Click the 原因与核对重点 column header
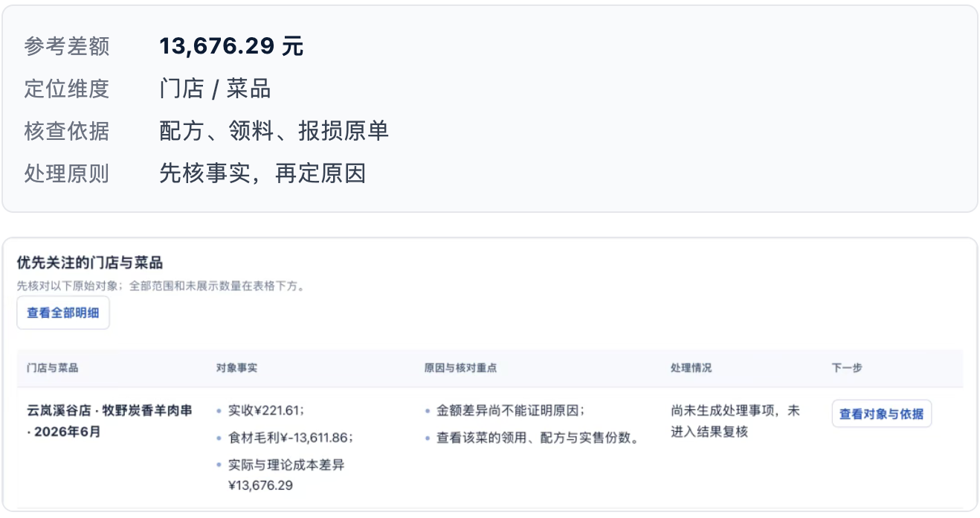980x518 pixels. (x=460, y=368)
